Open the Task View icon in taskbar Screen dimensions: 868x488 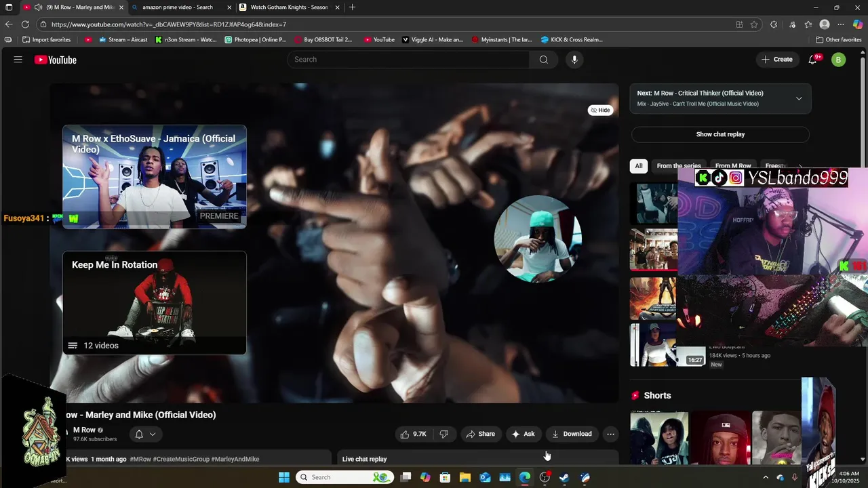pos(406,477)
